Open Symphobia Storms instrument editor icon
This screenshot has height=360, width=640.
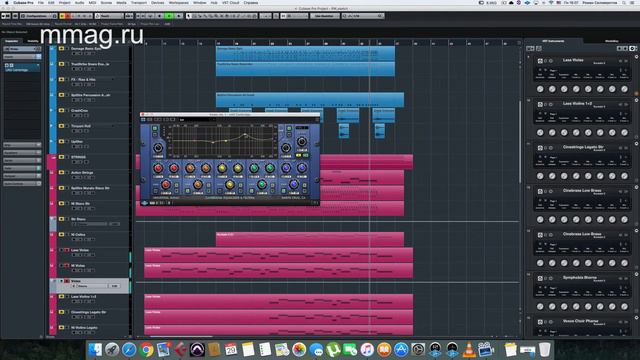point(540,278)
